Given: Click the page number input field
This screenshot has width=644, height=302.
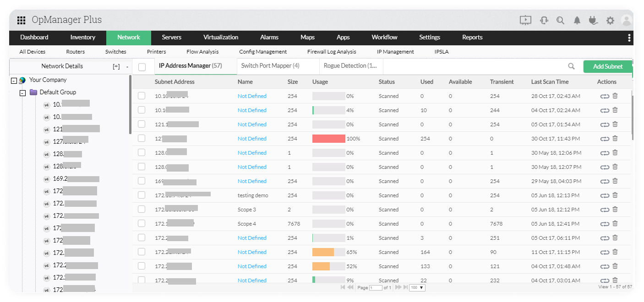Looking at the screenshot, I should (x=376, y=287).
